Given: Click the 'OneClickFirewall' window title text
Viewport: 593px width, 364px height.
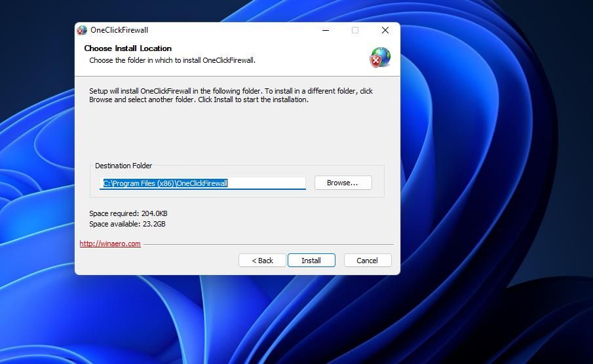Looking at the screenshot, I should click(x=119, y=30).
